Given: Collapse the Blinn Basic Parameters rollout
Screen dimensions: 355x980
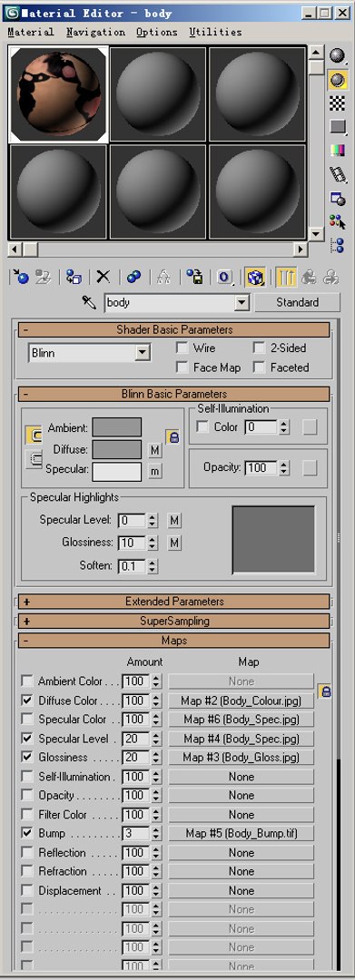Looking at the screenshot, I should (173, 394).
